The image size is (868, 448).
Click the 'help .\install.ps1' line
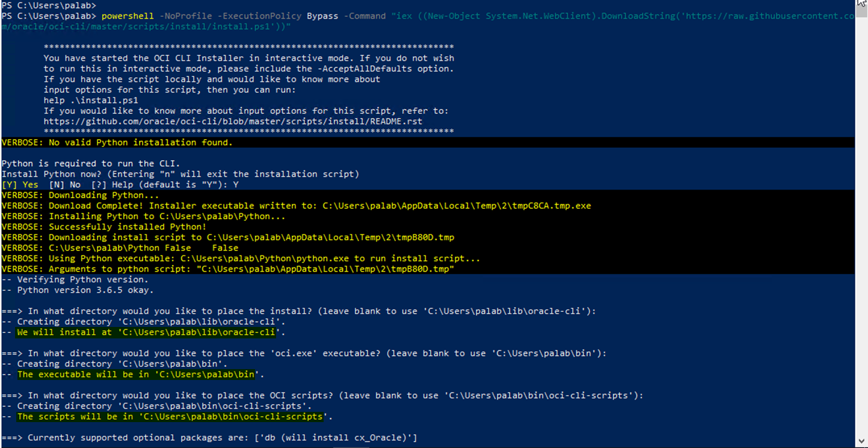(x=91, y=100)
